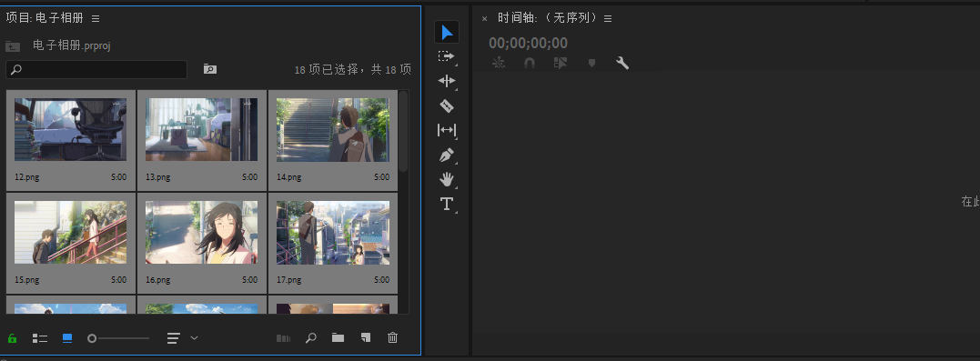The width and height of the screenshot is (980, 361).
Task: Select the Ripple Edit tool
Action: pyautogui.click(x=446, y=81)
